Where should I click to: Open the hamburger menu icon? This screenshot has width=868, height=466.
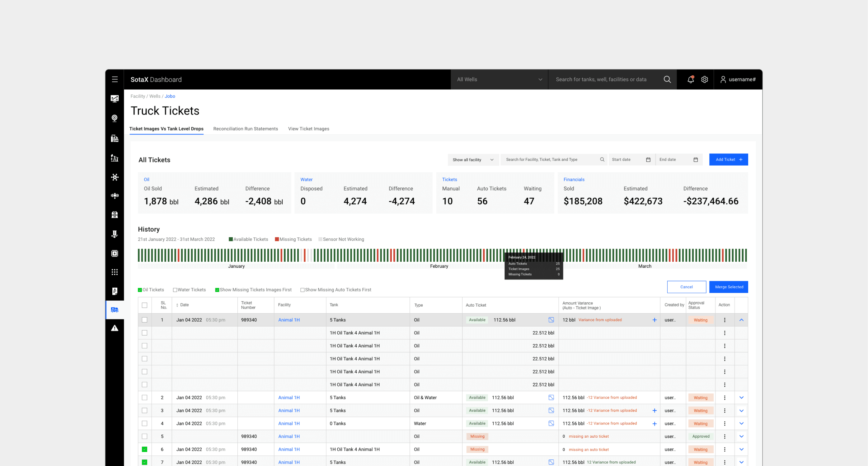point(115,79)
